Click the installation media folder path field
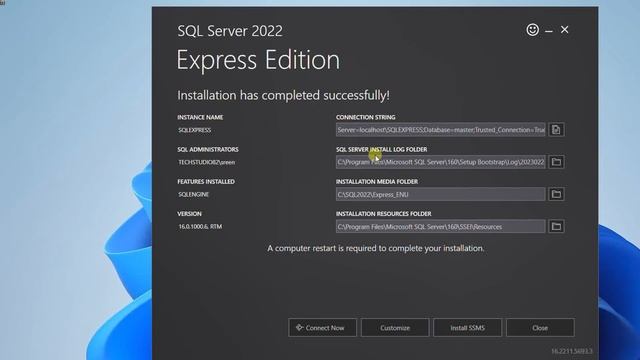The width and height of the screenshot is (640, 360). (x=440, y=194)
